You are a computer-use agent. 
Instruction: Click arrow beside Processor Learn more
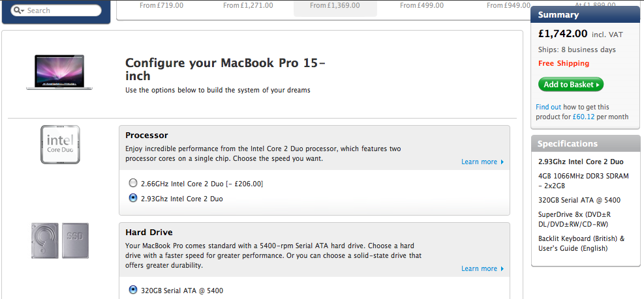click(502, 162)
